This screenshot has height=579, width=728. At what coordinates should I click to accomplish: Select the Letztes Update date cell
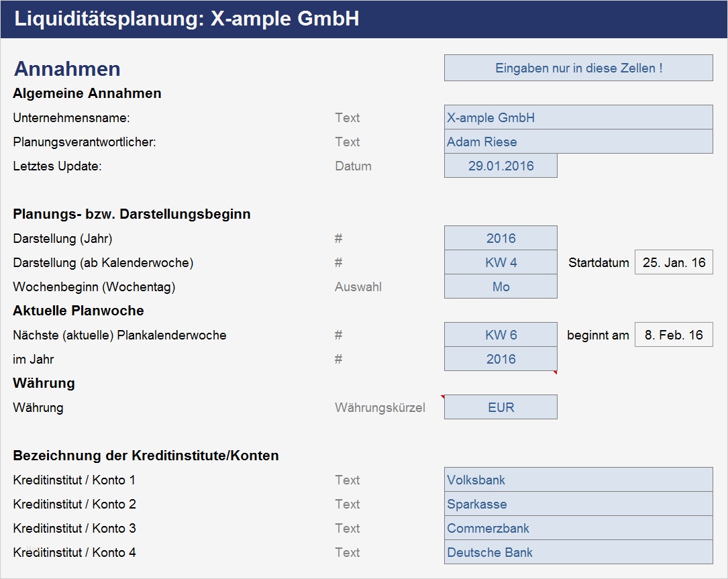point(501,166)
